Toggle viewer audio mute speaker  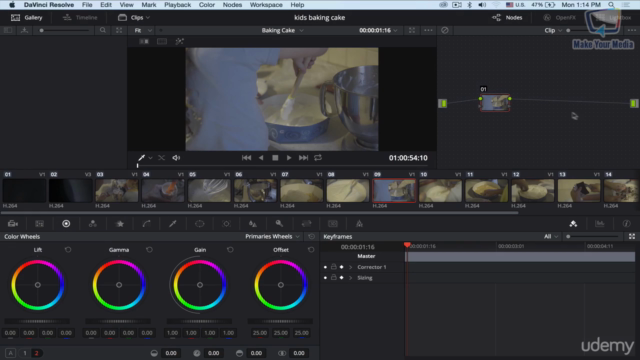[x=176, y=158]
